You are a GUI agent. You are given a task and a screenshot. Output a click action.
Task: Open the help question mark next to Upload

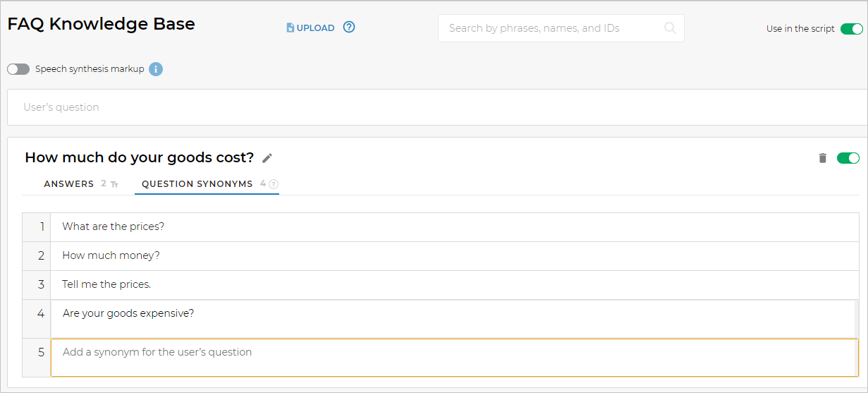(x=349, y=28)
